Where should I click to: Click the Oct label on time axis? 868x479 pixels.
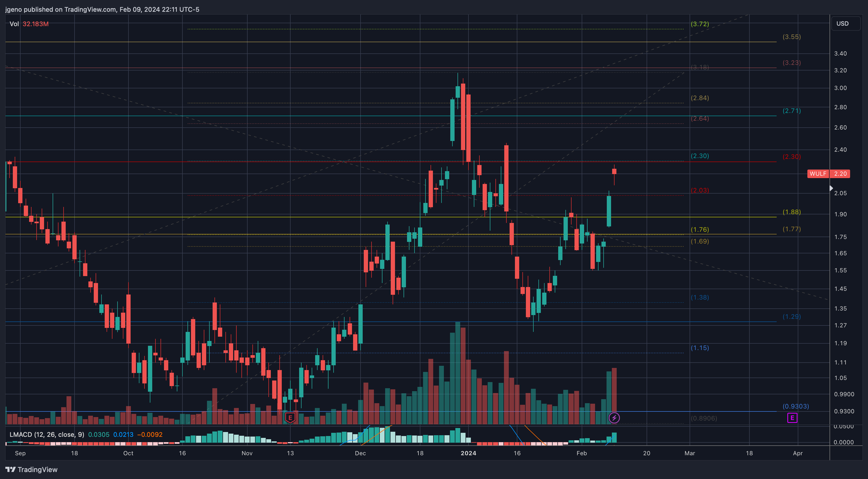pyautogui.click(x=128, y=453)
